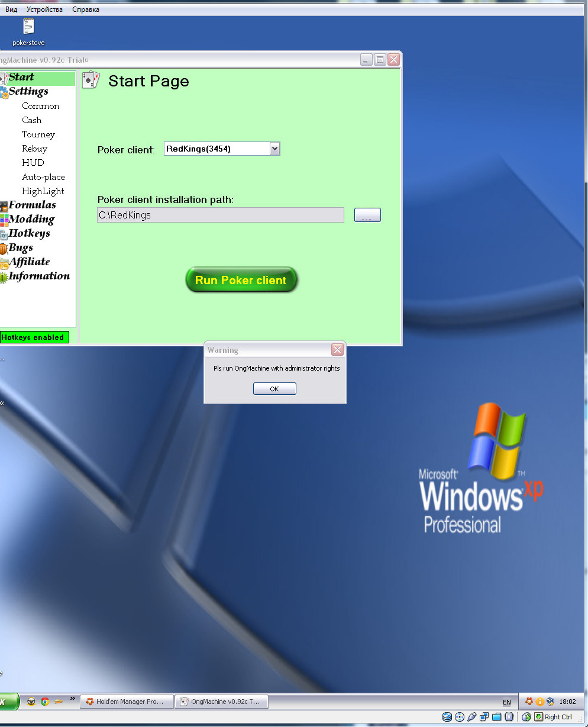Click the orange security alert tray icon
Screen dimensions: 588x727
pyautogui.click(x=539, y=702)
